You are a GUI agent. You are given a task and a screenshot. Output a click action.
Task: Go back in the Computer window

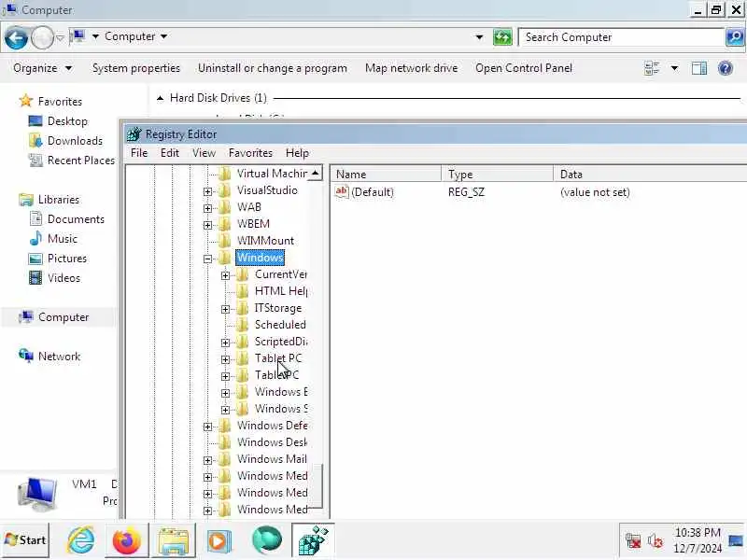coord(16,37)
